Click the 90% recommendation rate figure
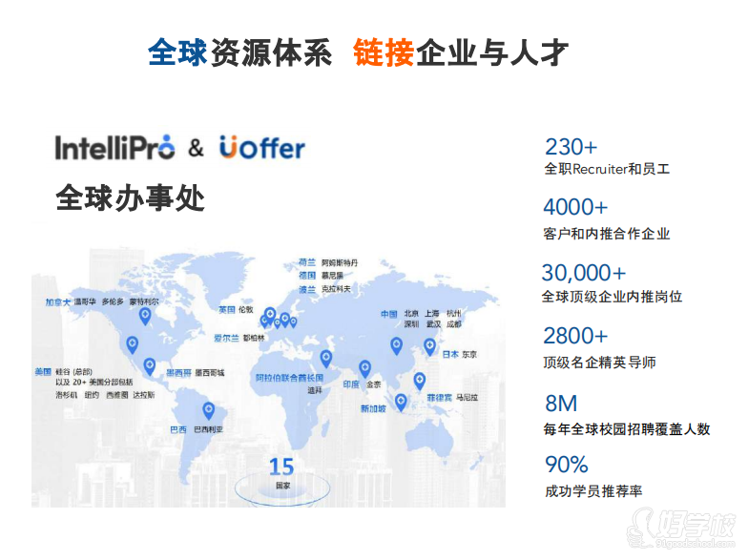The image size is (748, 560). point(566,465)
